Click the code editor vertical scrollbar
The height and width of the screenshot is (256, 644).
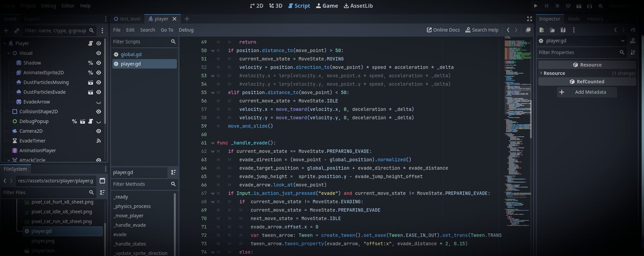point(531,119)
